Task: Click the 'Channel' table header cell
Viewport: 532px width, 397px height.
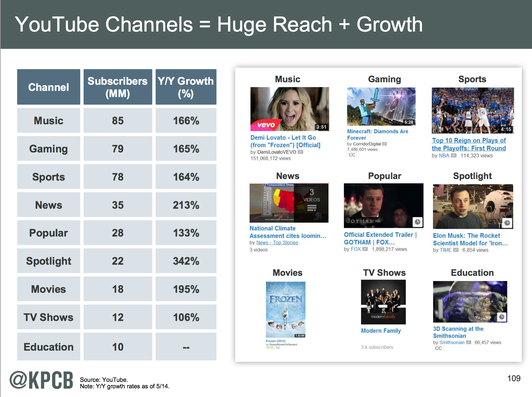Action: [x=49, y=87]
